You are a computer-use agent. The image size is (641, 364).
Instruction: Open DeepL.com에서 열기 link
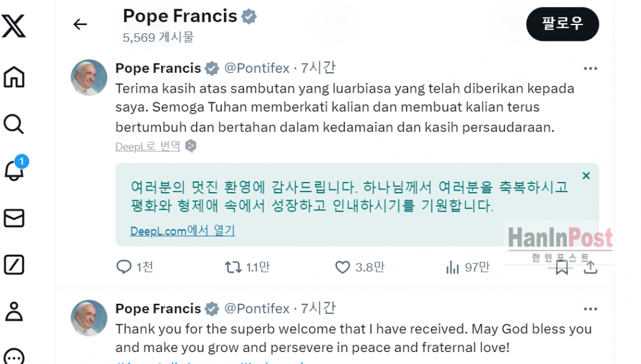pos(182,231)
